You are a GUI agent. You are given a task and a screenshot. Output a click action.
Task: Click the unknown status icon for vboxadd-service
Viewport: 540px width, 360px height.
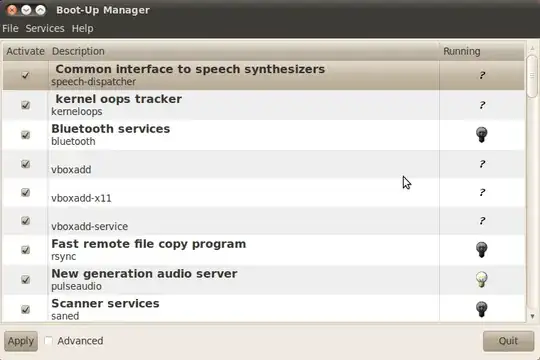[482, 220]
